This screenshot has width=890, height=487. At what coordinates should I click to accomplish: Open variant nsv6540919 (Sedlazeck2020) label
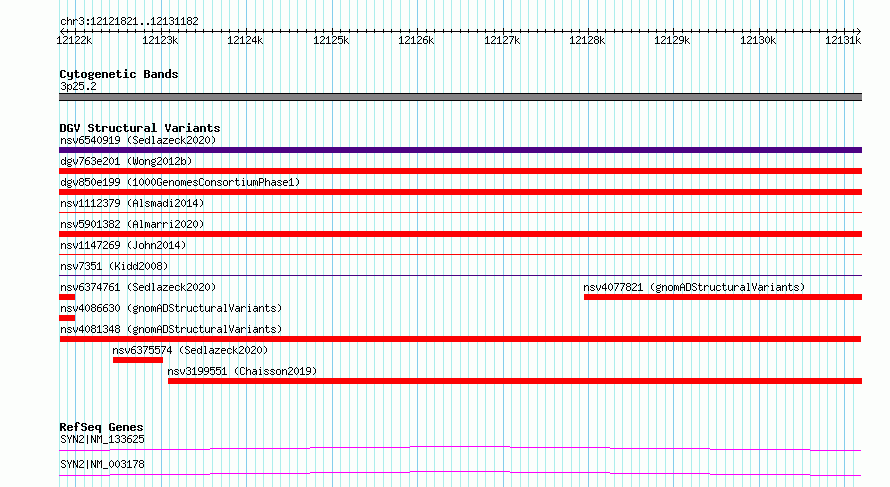(x=138, y=140)
